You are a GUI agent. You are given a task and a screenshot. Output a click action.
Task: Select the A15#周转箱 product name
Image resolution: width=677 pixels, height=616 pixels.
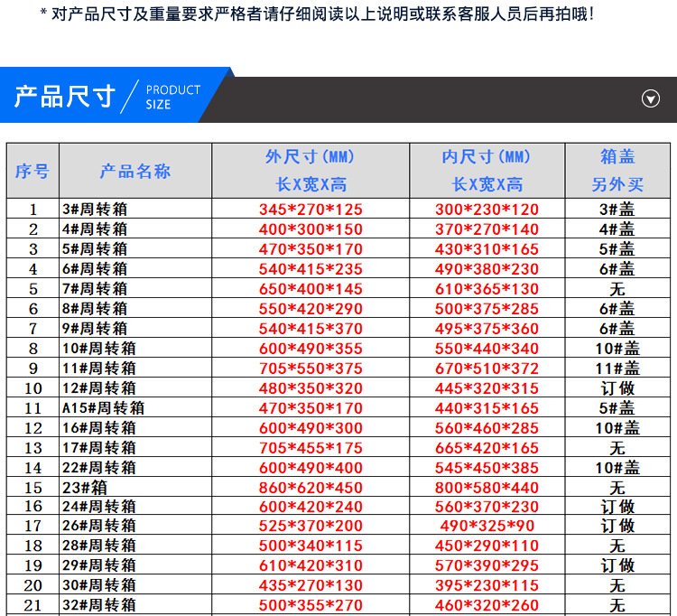[x=103, y=408]
